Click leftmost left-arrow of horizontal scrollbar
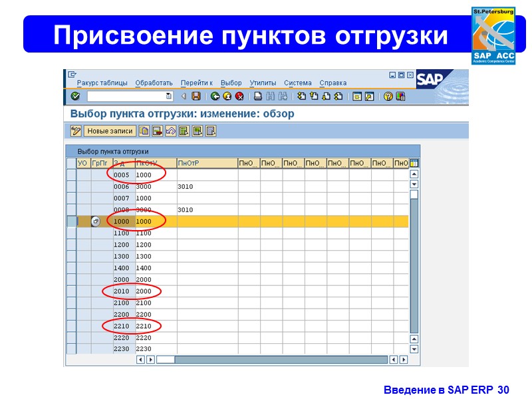The height and width of the screenshot is (399, 532). pyautogui.click(x=140, y=360)
